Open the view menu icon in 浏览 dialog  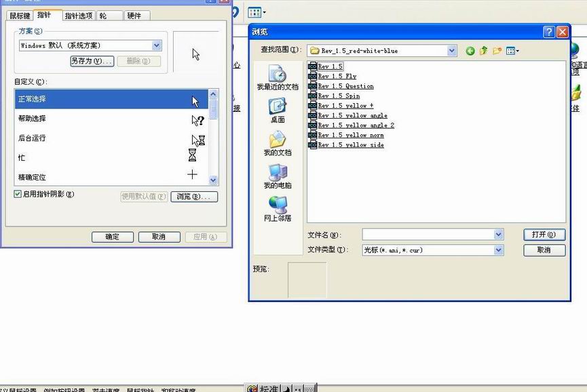(512, 51)
